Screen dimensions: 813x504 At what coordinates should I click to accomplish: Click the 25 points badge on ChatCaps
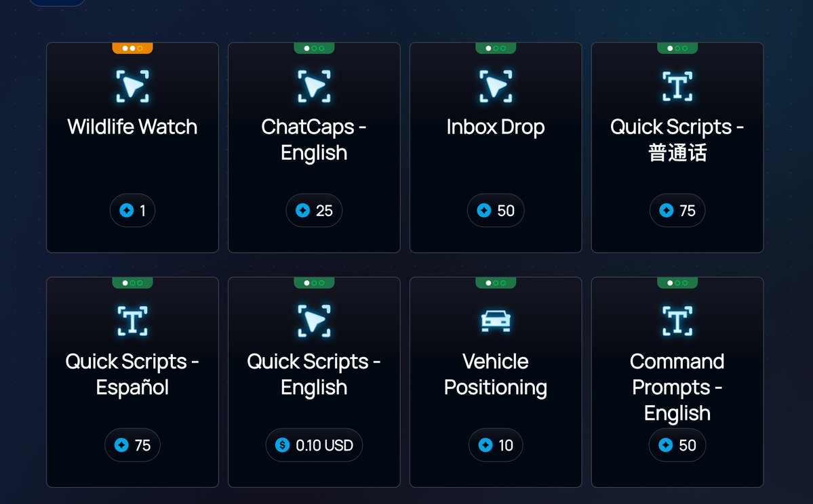point(314,210)
